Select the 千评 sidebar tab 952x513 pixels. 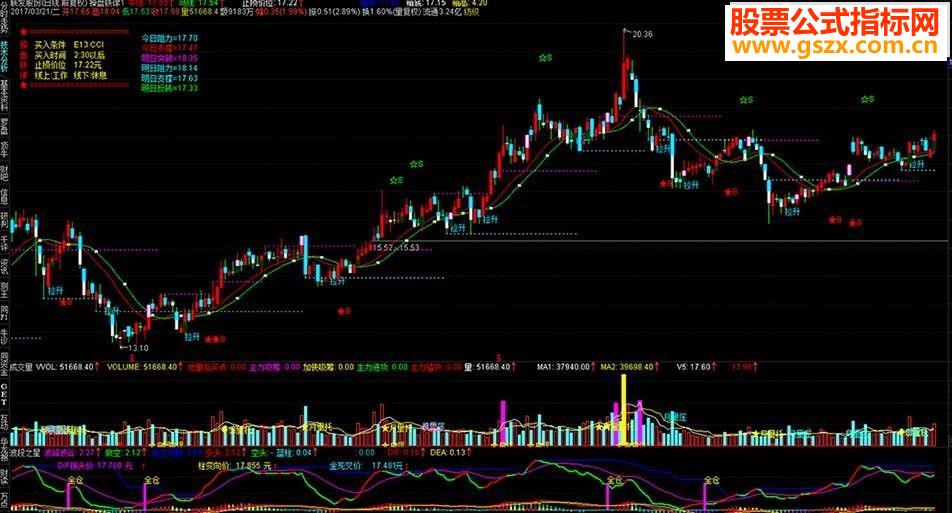[x=4, y=243]
